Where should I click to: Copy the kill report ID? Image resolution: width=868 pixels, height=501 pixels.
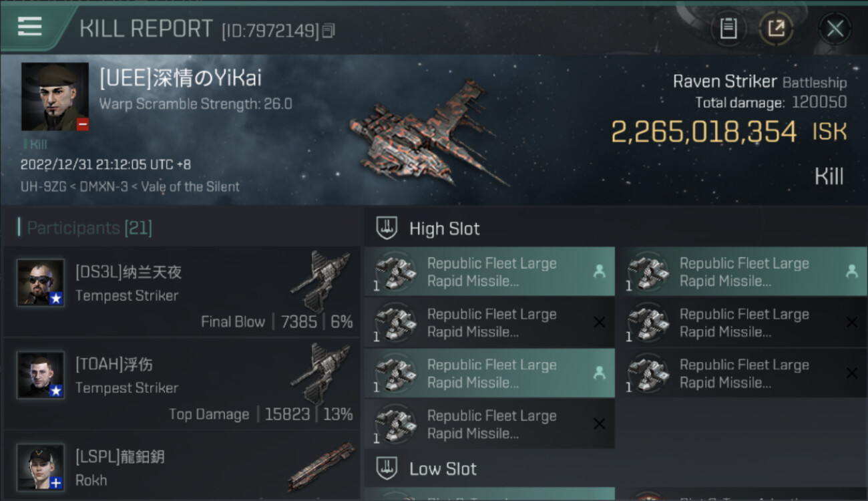click(328, 30)
